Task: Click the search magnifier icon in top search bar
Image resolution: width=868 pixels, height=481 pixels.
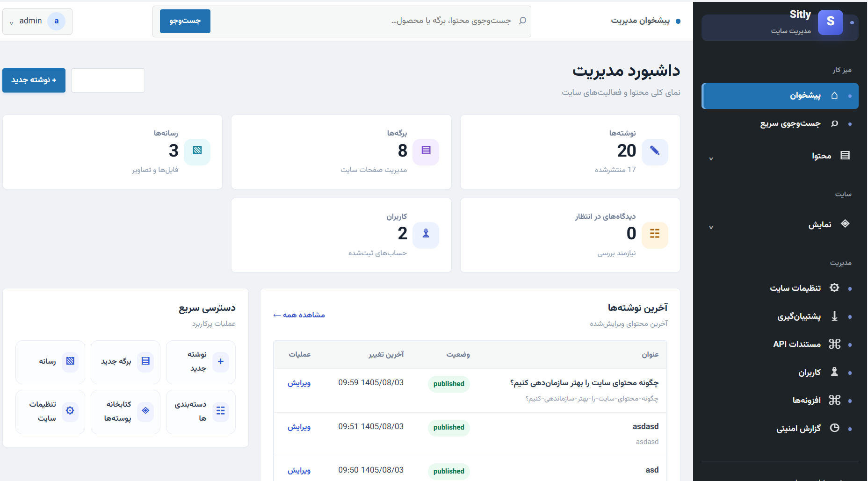Action: 523,21
